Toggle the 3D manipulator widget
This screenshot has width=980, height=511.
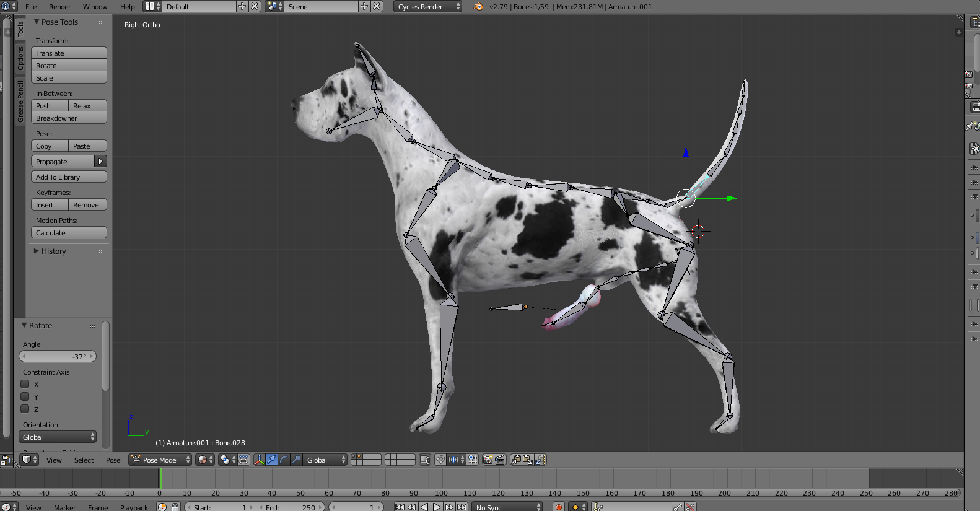pyautogui.click(x=259, y=460)
